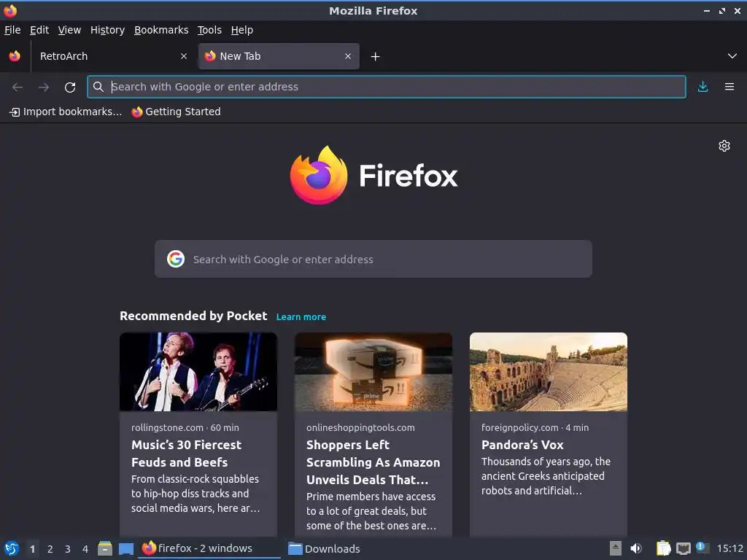
Task: Click the Google logo in search box
Action: click(175, 259)
